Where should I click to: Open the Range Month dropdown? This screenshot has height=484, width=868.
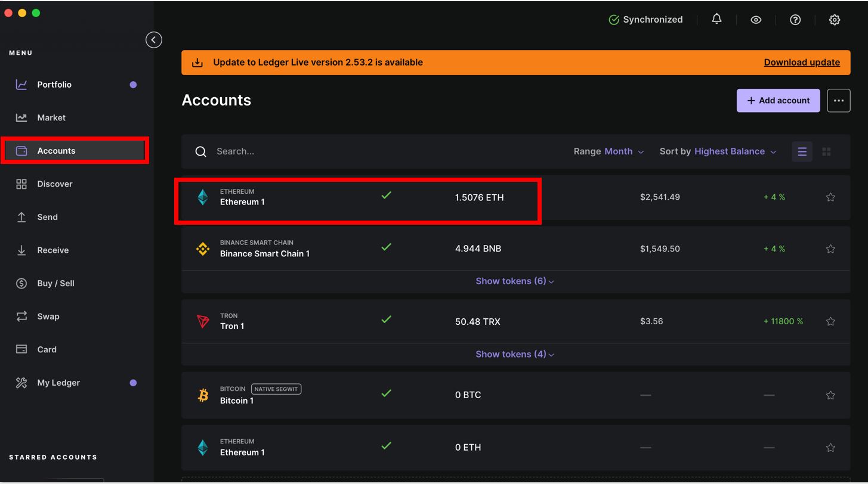click(x=608, y=151)
